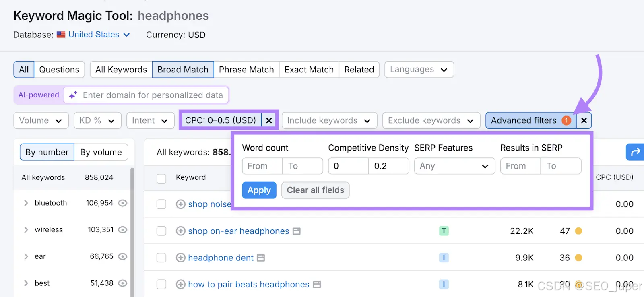Viewport: 644px width, 297px height.
Task: Open SERP snapshot icon next to 'headphone dent'
Action: coord(261,258)
